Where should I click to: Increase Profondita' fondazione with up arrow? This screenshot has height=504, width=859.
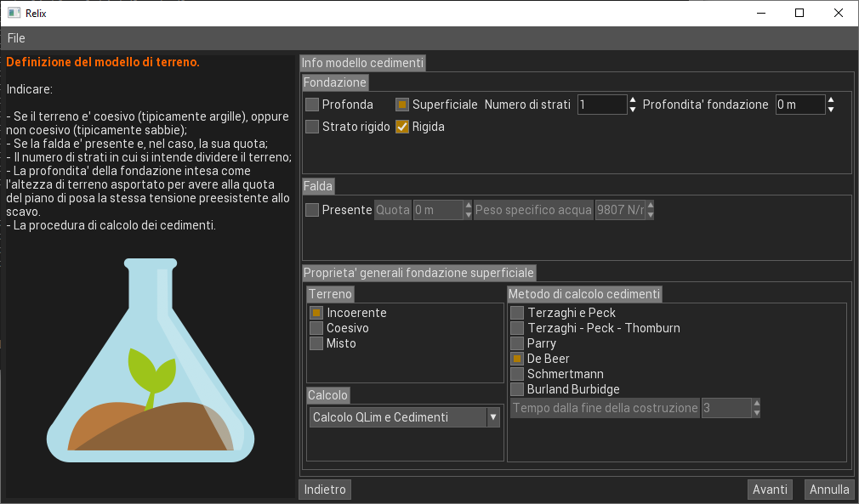click(x=831, y=99)
